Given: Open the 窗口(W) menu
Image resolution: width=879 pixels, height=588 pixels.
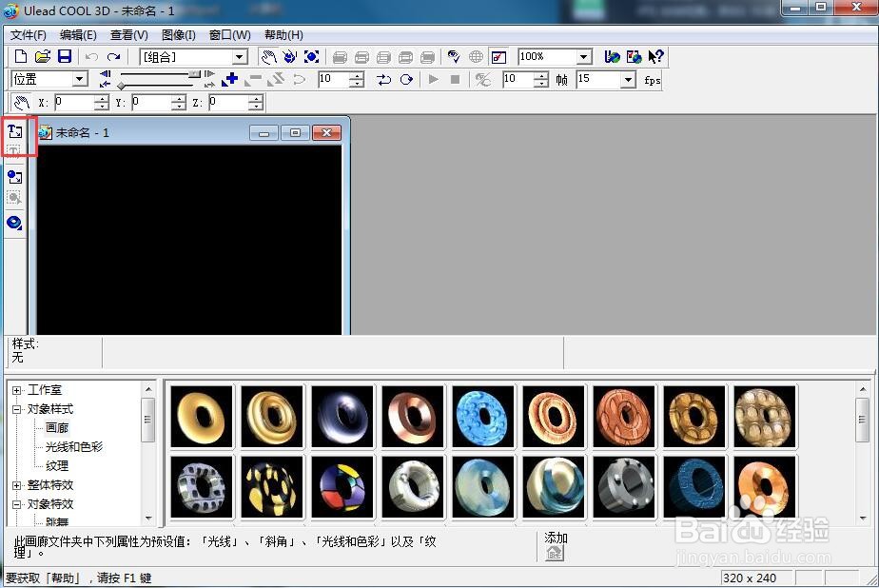Looking at the screenshot, I should point(230,35).
